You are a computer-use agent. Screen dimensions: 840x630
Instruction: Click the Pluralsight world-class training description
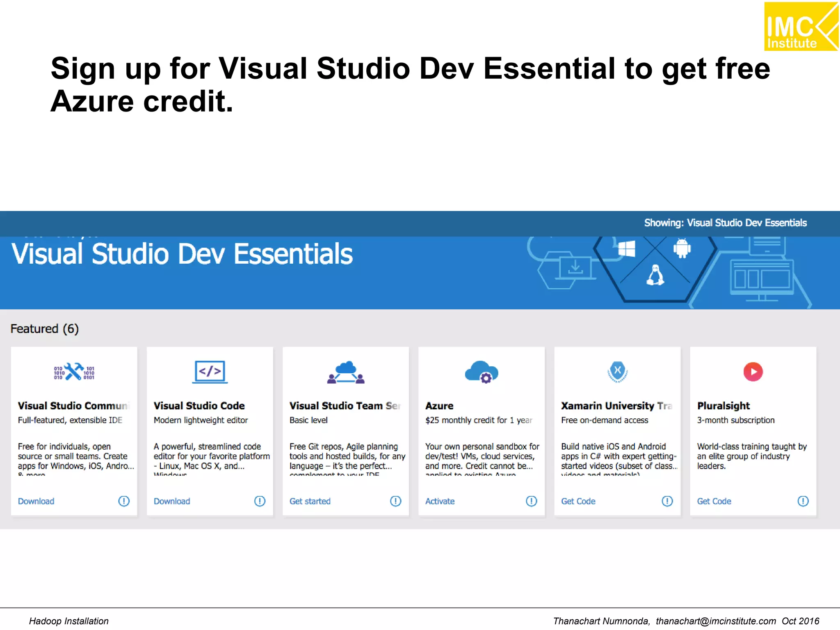(752, 456)
